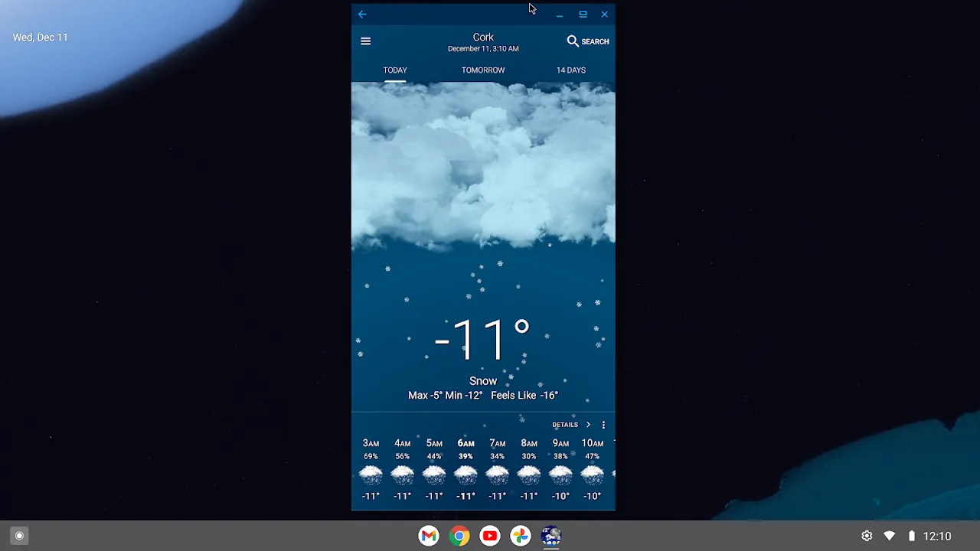Click the large -11° temperature reading
Viewport: 980px width, 551px height.
tap(482, 340)
